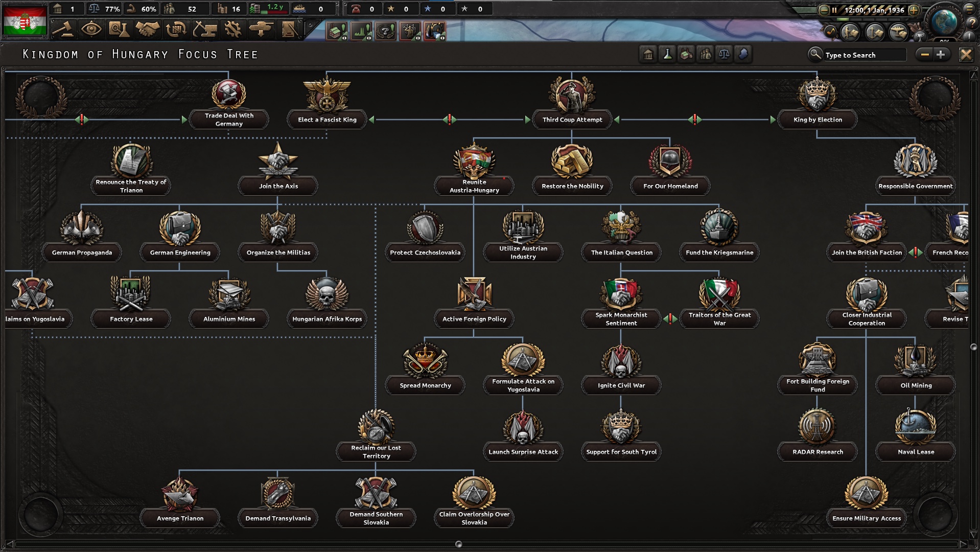Click the idle factory alert icon
This screenshot has width=980, height=552.
pos(336,31)
